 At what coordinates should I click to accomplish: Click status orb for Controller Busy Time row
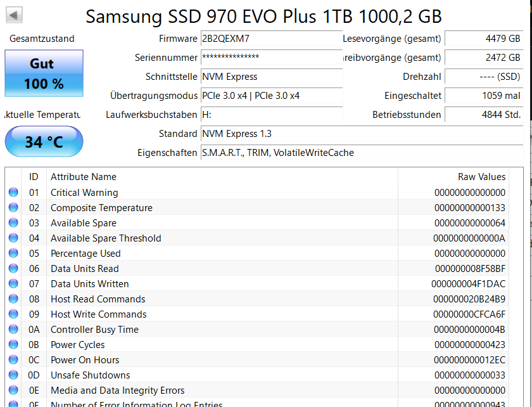pyautogui.click(x=13, y=329)
